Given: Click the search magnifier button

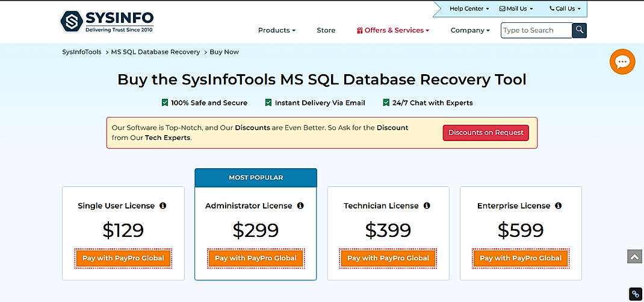Looking at the screenshot, I should 579,30.
